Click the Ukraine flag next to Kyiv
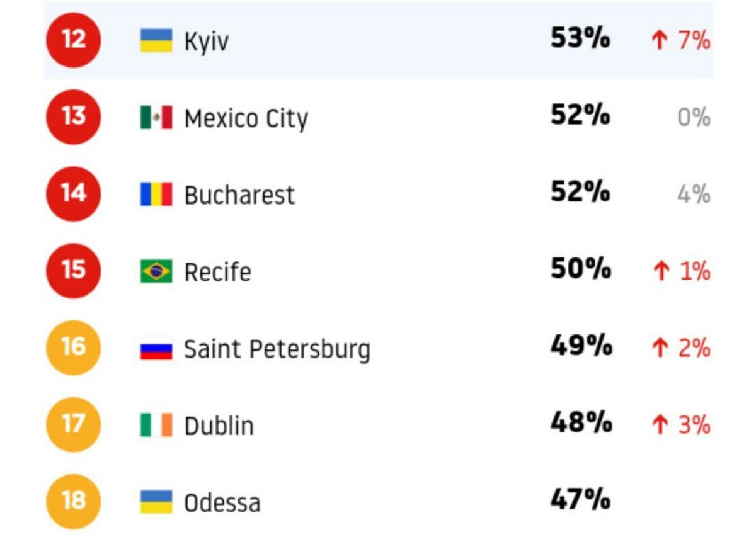This screenshot has height=537, width=756. 156,41
